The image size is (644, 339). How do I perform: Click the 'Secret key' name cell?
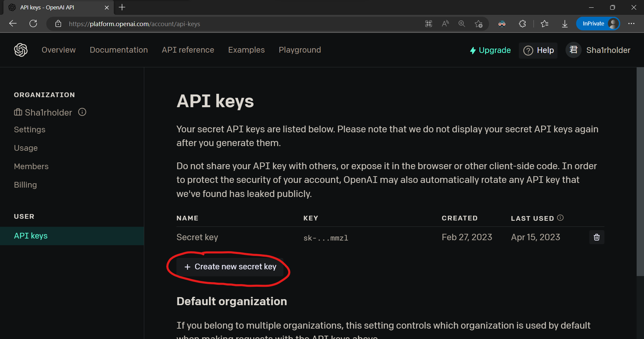click(x=197, y=237)
